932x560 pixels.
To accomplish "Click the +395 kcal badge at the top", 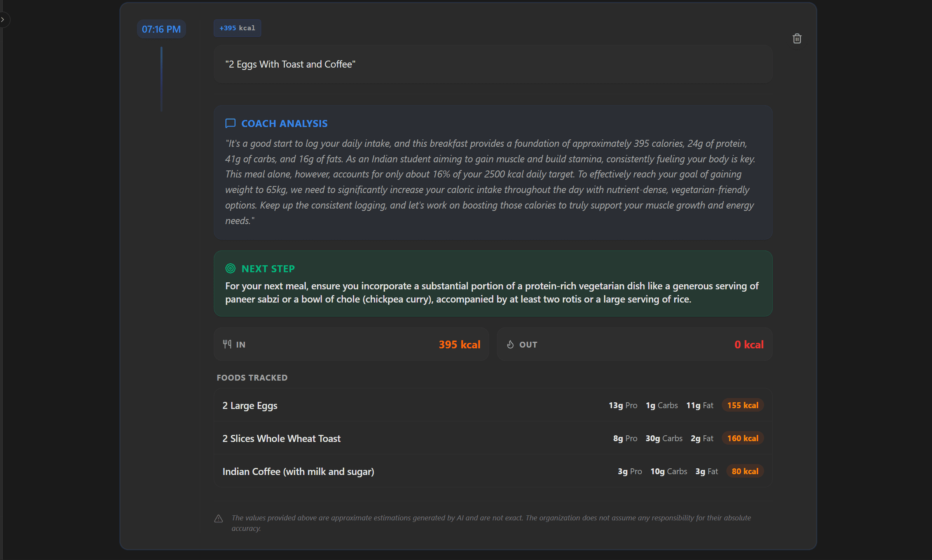I will pyautogui.click(x=237, y=28).
